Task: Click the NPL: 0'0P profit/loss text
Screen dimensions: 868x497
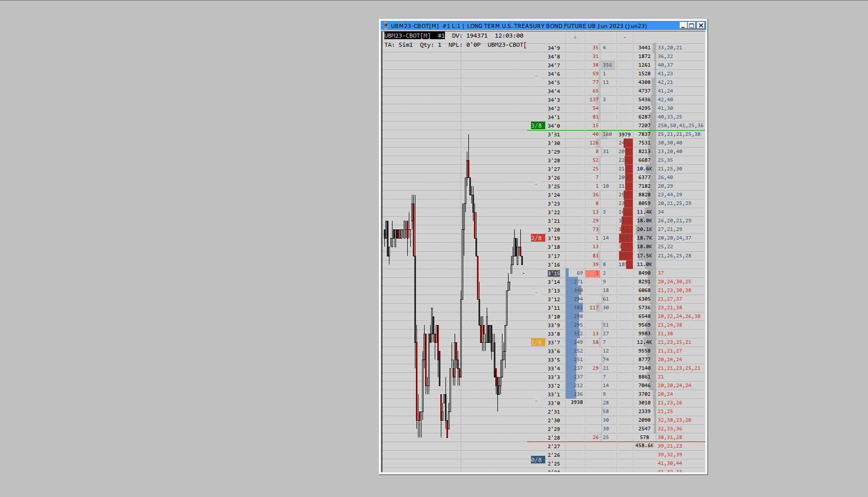Action: coord(464,45)
